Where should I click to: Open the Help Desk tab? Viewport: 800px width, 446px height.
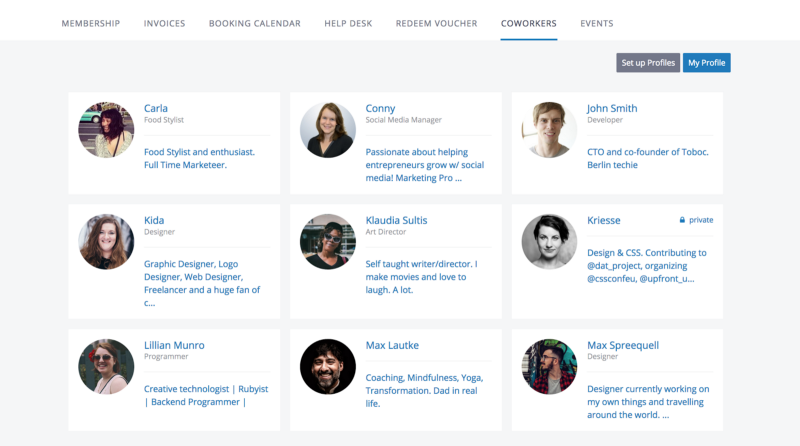tap(348, 23)
